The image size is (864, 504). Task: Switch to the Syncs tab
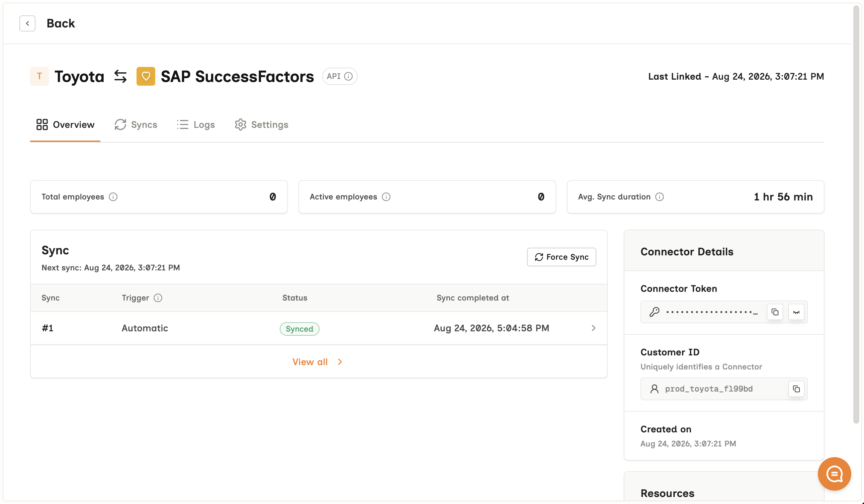point(136,125)
